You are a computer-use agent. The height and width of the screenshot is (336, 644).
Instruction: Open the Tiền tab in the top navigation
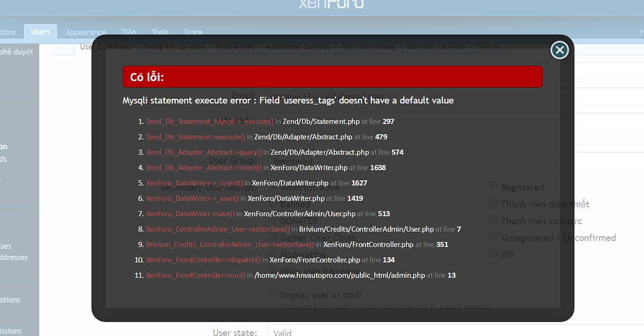[129, 32]
